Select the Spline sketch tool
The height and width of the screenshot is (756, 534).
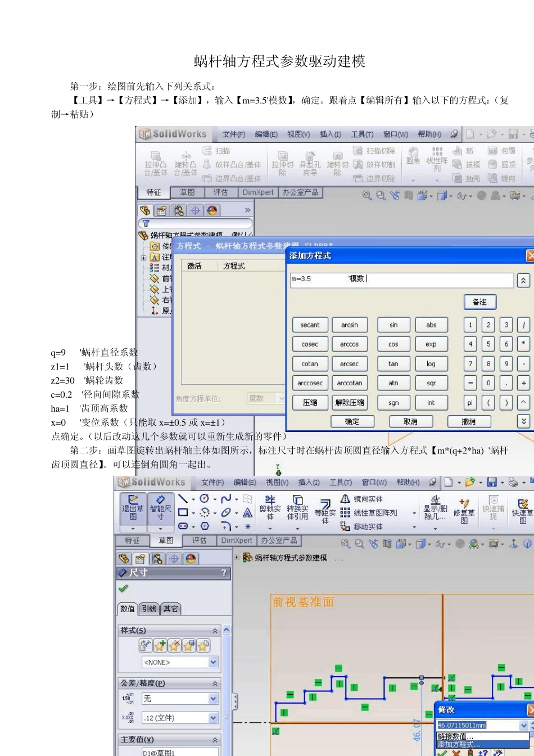click(x=226, y=499)
